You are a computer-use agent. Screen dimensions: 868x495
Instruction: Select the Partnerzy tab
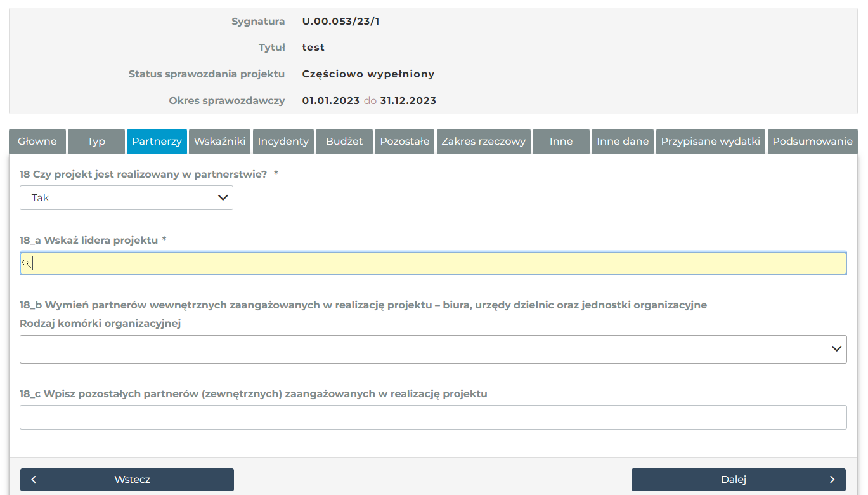click(157, 142)
